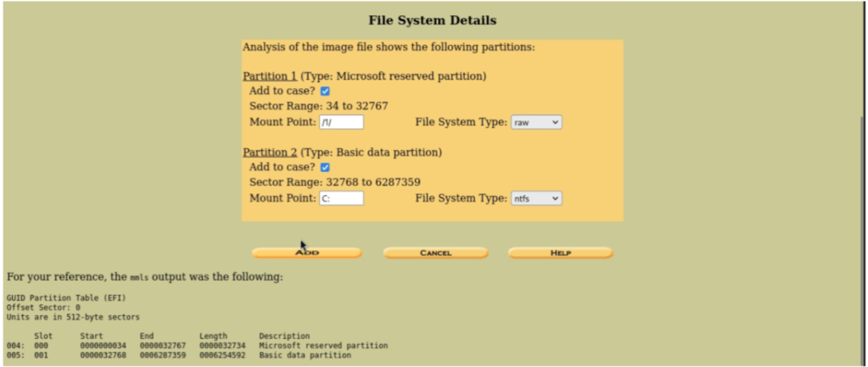Screen dimensions: 868x367
Task: Click the 'File System Details' heading
Action: point(433,19)
